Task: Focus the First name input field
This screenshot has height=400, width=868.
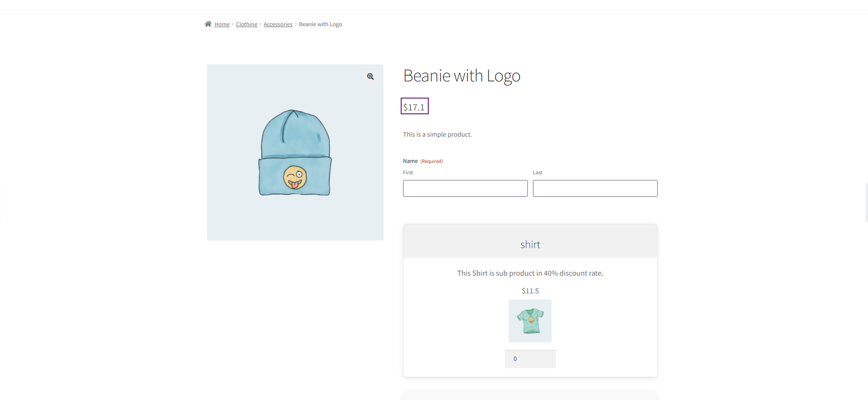Action: tap(465, 188)
